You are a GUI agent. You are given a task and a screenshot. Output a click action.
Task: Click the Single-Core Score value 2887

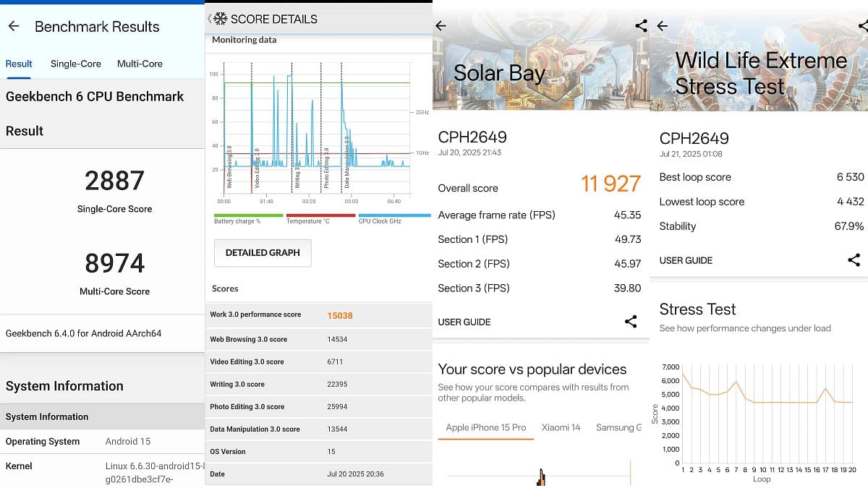[114, 181]
